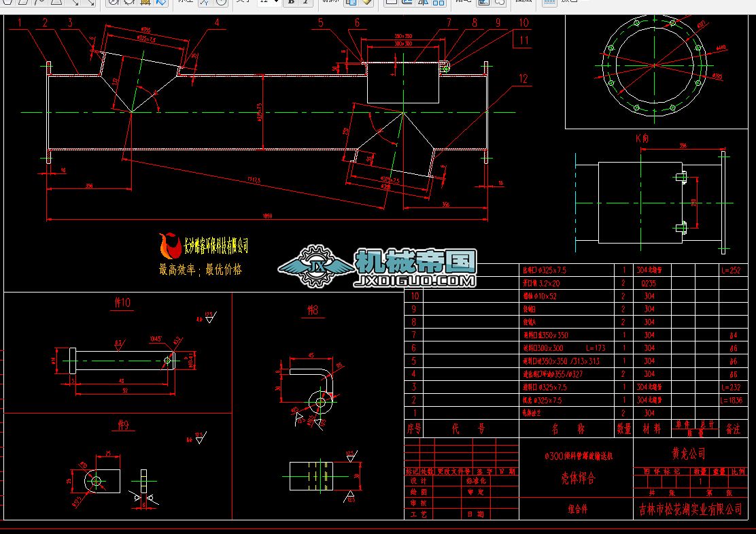Select the hatch fill tool icon
Screen dimensions: 756x534
point(145,2)
